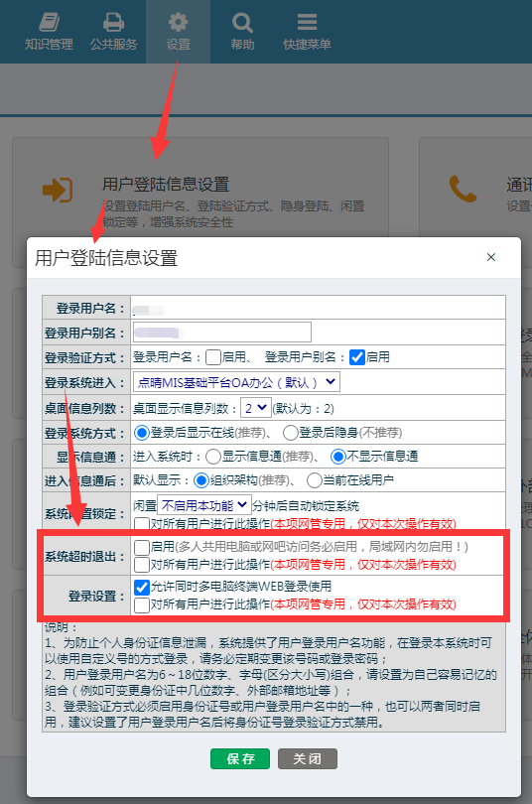Open 点晴MIS基础平台OA办公 dropdown
Screen dimensions: 532x804
[236, 382]
